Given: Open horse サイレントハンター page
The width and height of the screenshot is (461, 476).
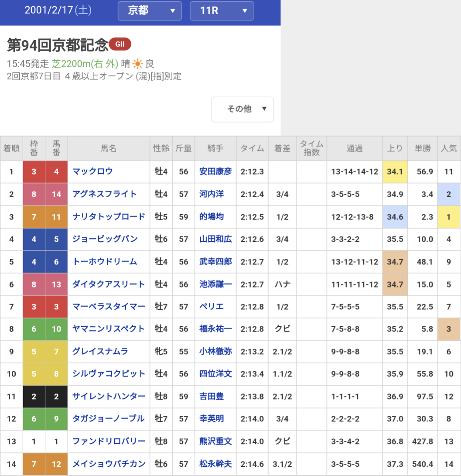Looking at the screenshot, I should coord(109,397).
